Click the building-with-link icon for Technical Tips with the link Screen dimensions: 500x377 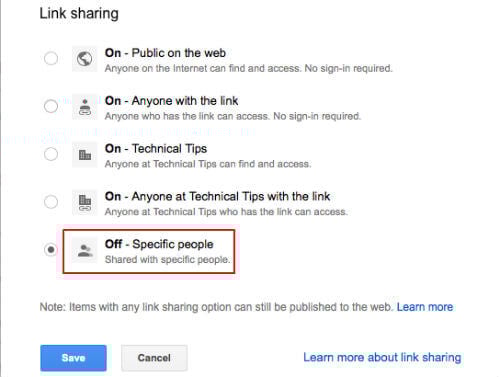click(x=85, y=202)
